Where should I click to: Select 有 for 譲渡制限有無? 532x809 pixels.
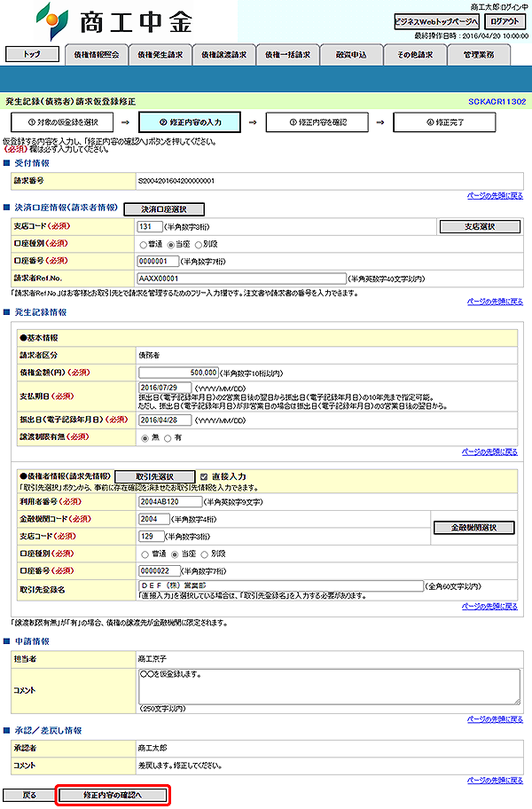[168, 438]
